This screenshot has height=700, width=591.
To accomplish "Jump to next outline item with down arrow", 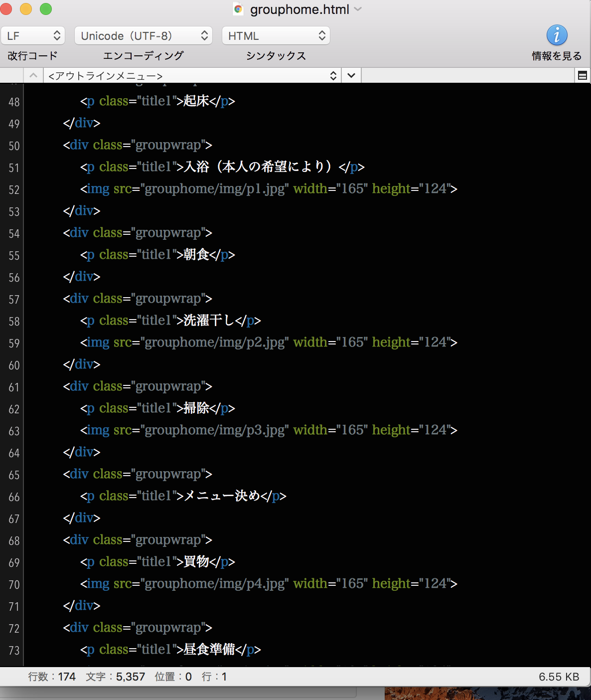I will click(x=351, y=76).
